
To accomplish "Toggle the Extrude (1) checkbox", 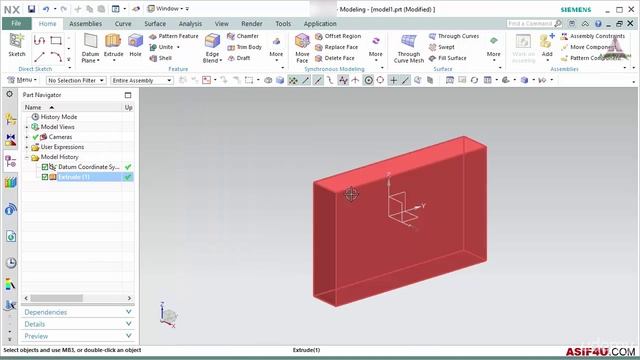I will (x=45, y=177).
